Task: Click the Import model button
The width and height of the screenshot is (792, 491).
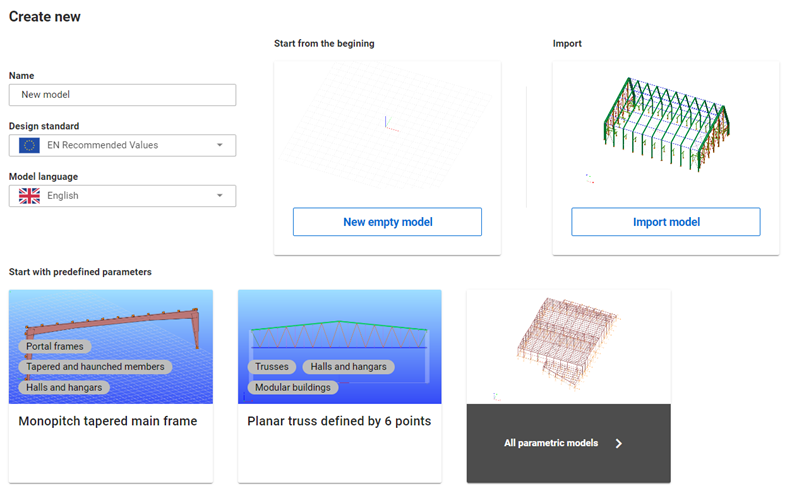Action: (666, 222)
